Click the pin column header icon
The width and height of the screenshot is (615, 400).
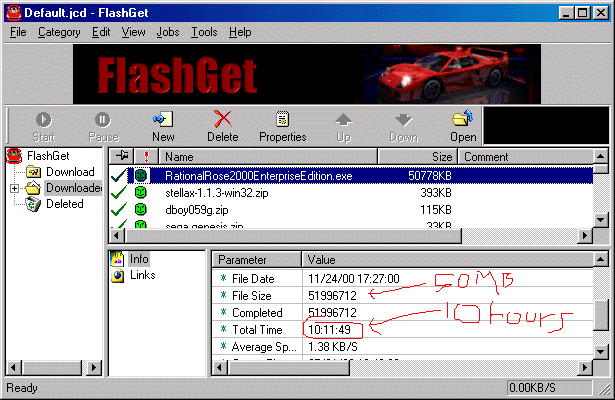tap(121, 156)
